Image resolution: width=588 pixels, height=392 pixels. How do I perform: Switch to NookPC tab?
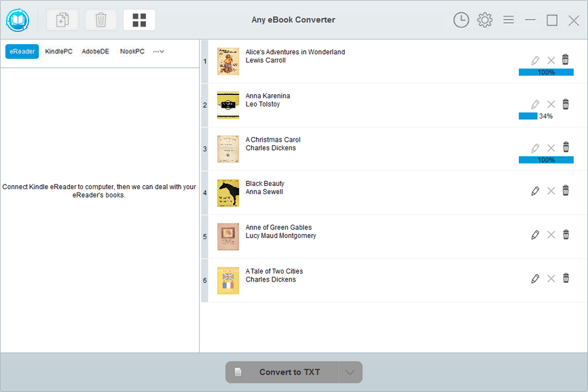point(132,52)
